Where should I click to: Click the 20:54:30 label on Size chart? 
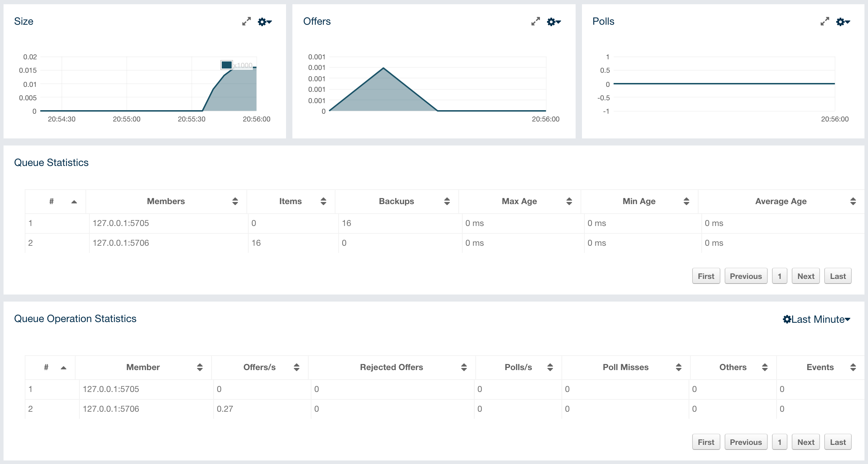62,119
